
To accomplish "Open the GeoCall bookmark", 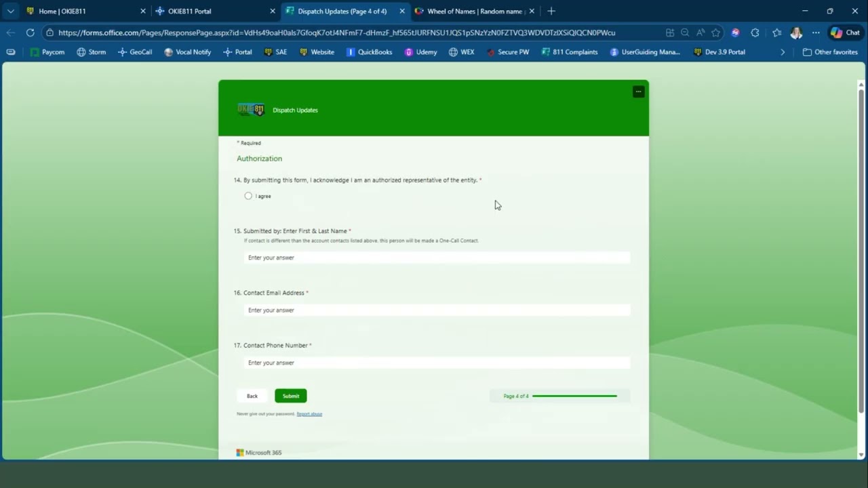I will (x=135, y=52).
